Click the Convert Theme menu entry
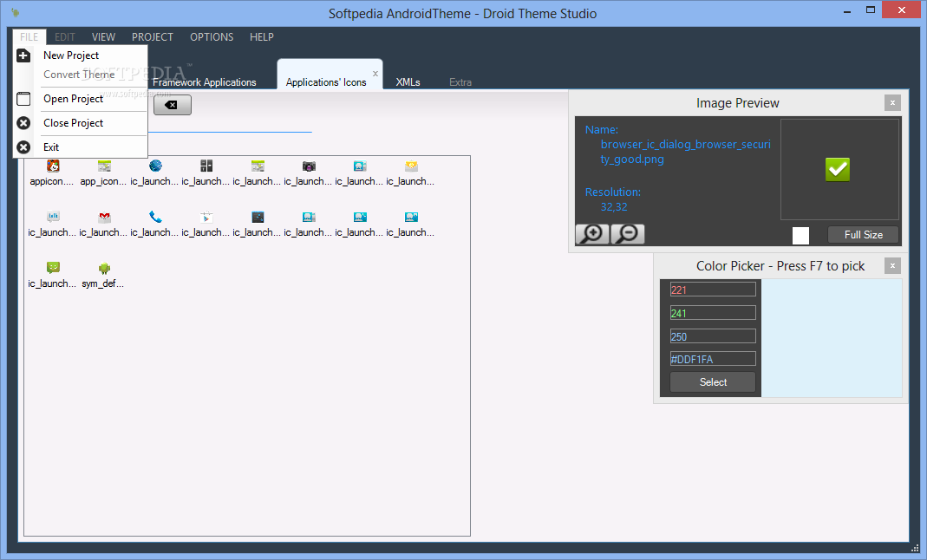The image size is (927, 560). (x=79, y=75)
